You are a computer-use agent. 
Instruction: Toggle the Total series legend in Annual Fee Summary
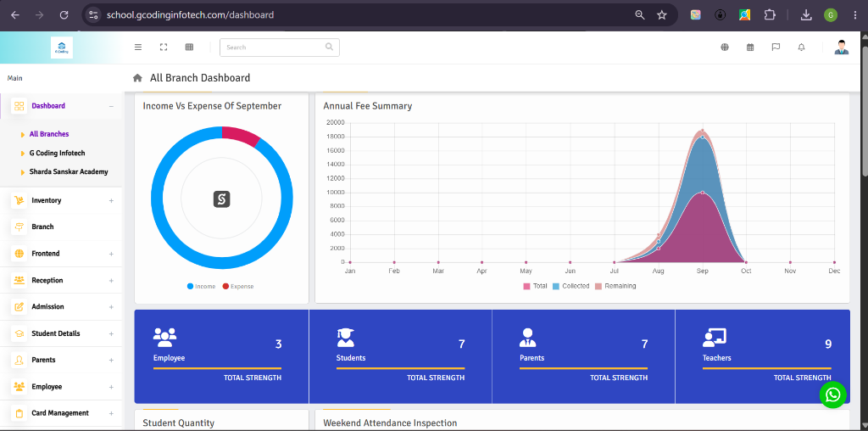click(536, 287)
